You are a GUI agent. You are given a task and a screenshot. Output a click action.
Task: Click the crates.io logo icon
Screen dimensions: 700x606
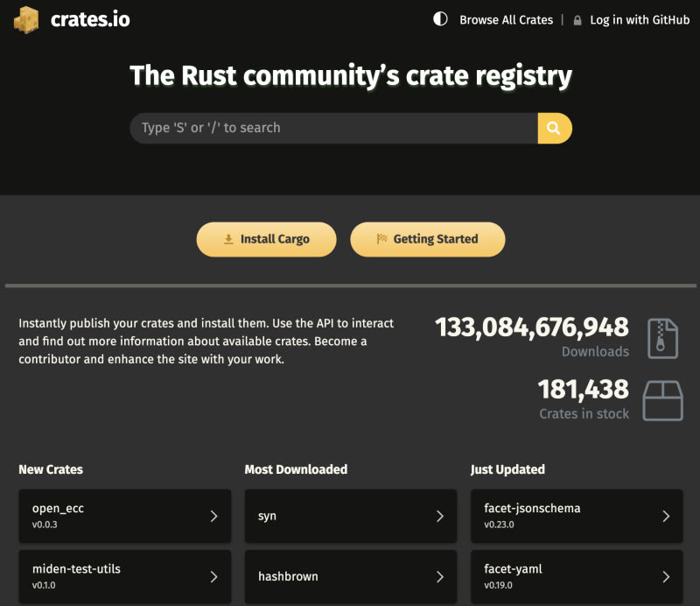(x=26, y=19)
